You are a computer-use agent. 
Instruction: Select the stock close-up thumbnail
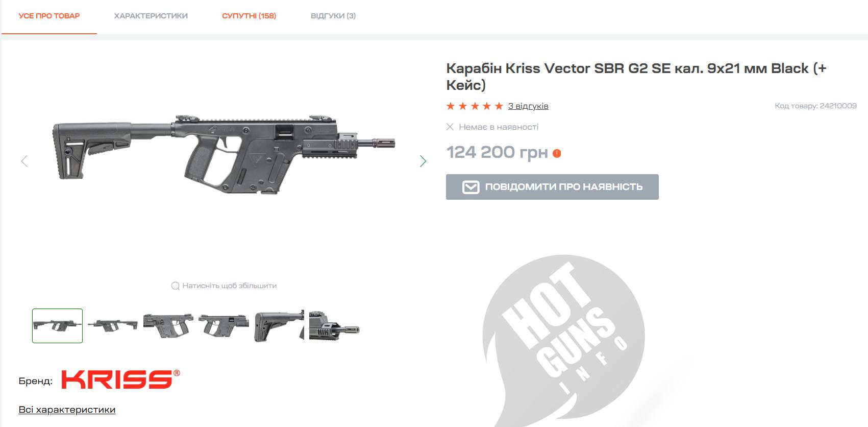279,326
